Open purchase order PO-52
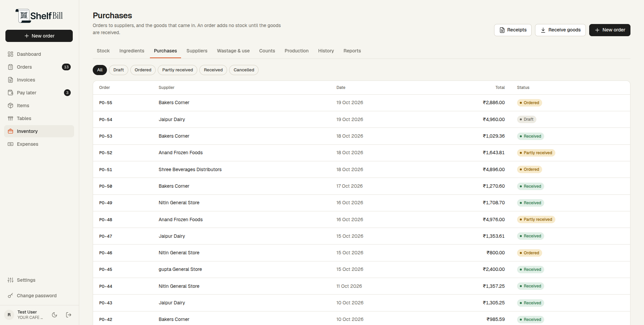Screen dimensions: 644x325 coord(106,153)
